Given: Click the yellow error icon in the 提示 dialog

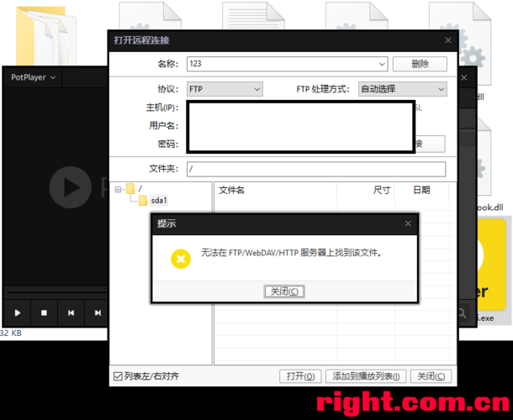Looking at the screenshot, I should 181,259.
